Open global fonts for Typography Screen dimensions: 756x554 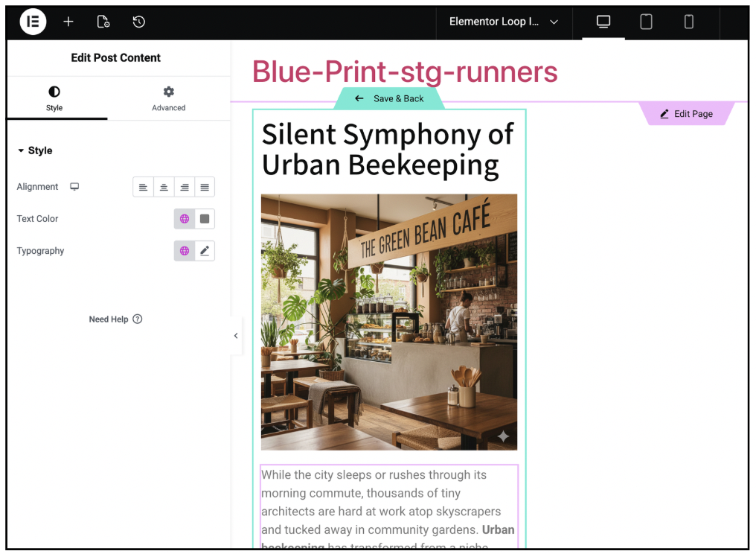click(x=185, y=251)
